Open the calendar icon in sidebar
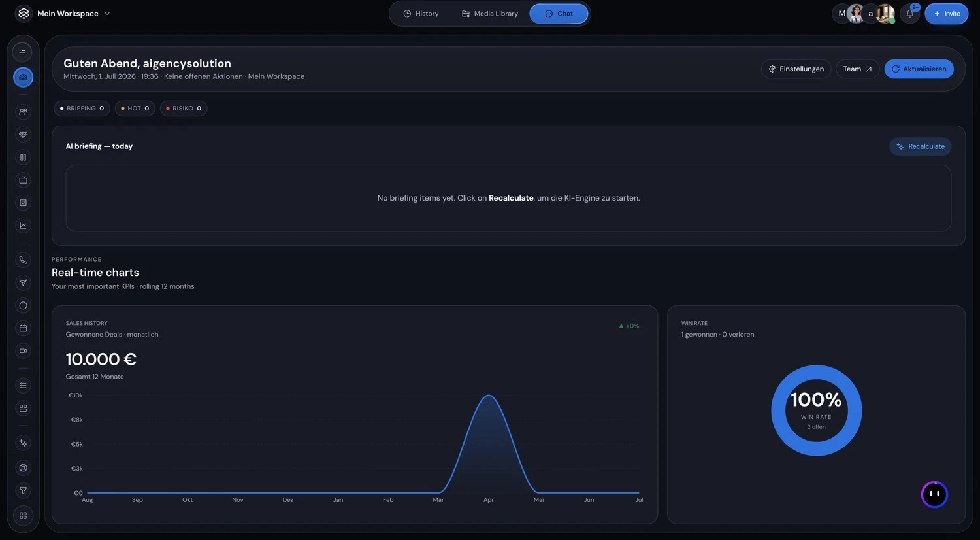 [23, 328]
